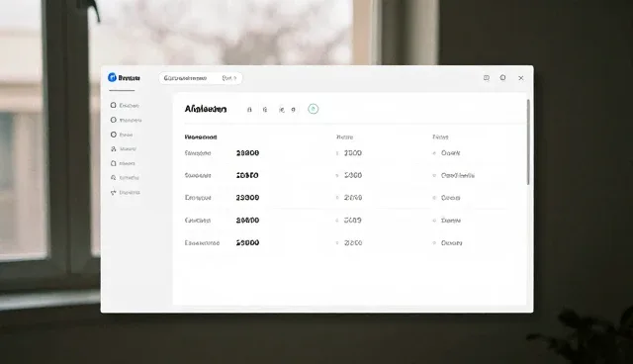
Task: Click the vertical scrollbar on the right edge
Action: [x=528, y=142]
